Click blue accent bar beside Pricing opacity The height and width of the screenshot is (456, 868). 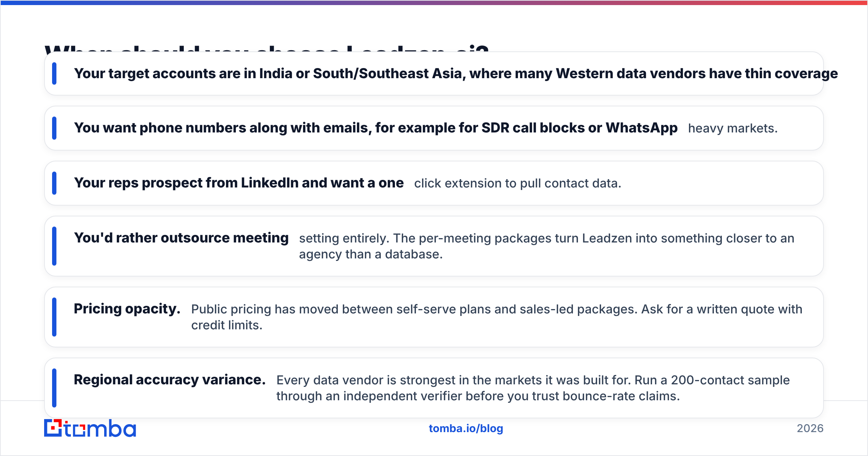54,317
